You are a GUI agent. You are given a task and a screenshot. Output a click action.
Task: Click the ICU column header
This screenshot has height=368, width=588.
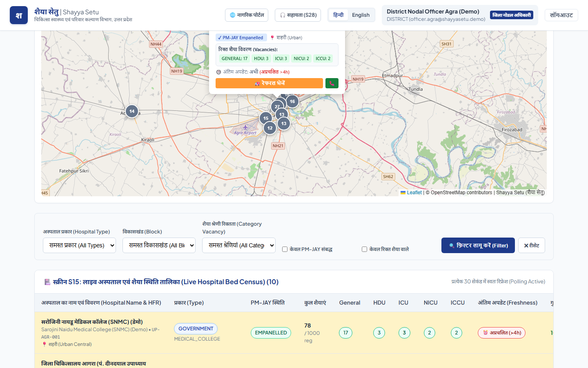pos(403,303)
